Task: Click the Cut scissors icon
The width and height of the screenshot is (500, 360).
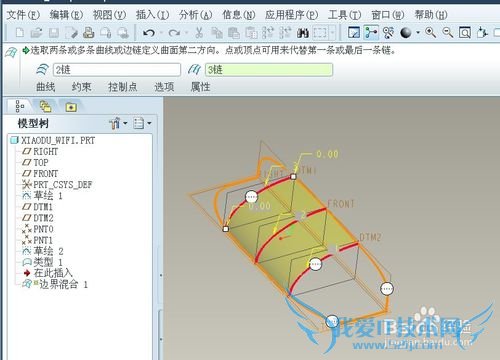Action: tap(199, 33)
